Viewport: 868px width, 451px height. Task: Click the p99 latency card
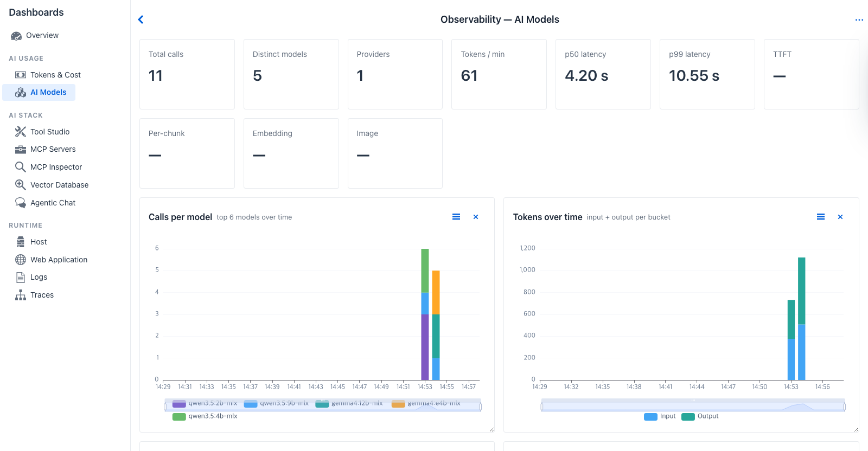coord(707,74)
